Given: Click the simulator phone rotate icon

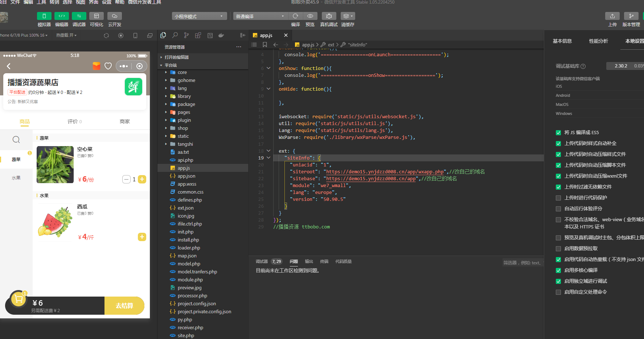Looking at the screenshot, I should 135,36.
